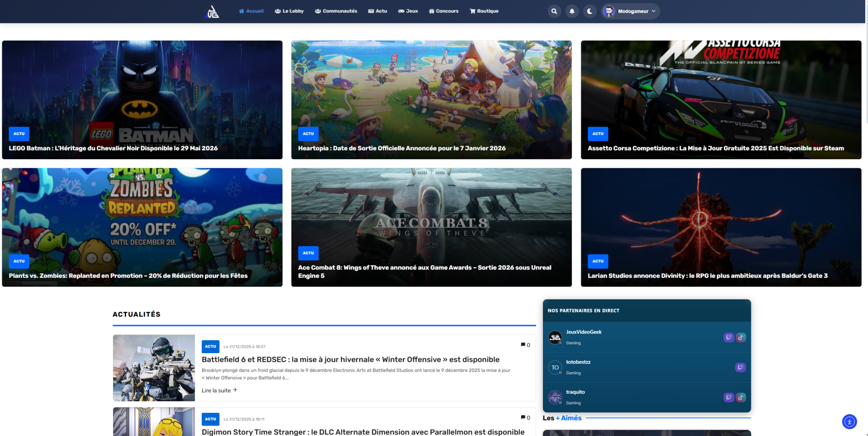Open the accessibility widget button
Screen dimensions: 868x436
849,422
